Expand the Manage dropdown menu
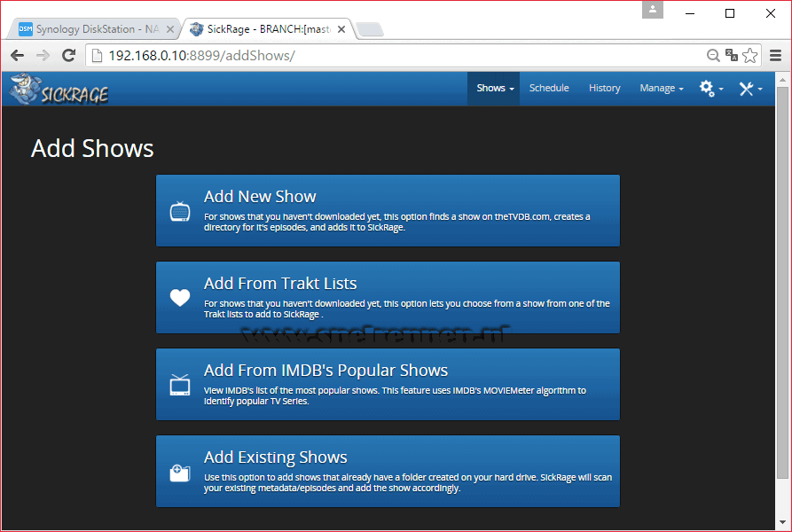The width and height of the screenshot is (792, 532). [661, 89]
